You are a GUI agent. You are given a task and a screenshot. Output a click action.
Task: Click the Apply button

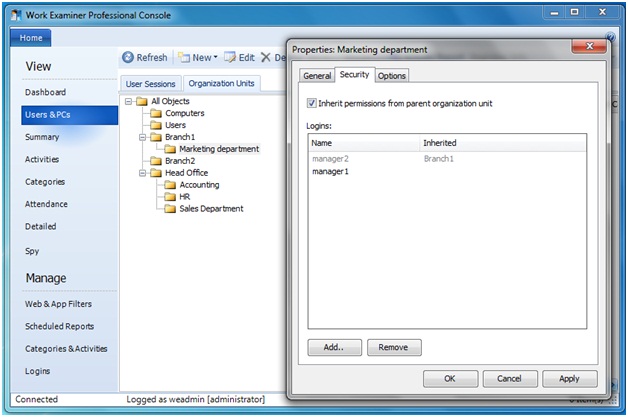tap(570, 379)
